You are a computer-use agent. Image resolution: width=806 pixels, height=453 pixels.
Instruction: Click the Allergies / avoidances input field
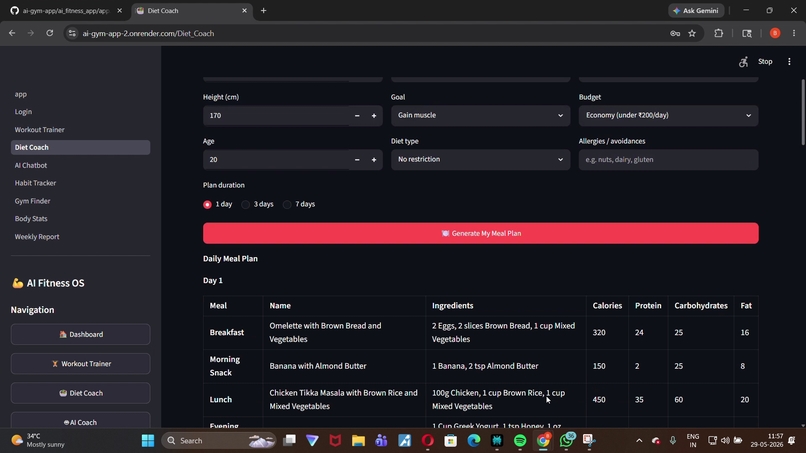click(x=668, y=160)
